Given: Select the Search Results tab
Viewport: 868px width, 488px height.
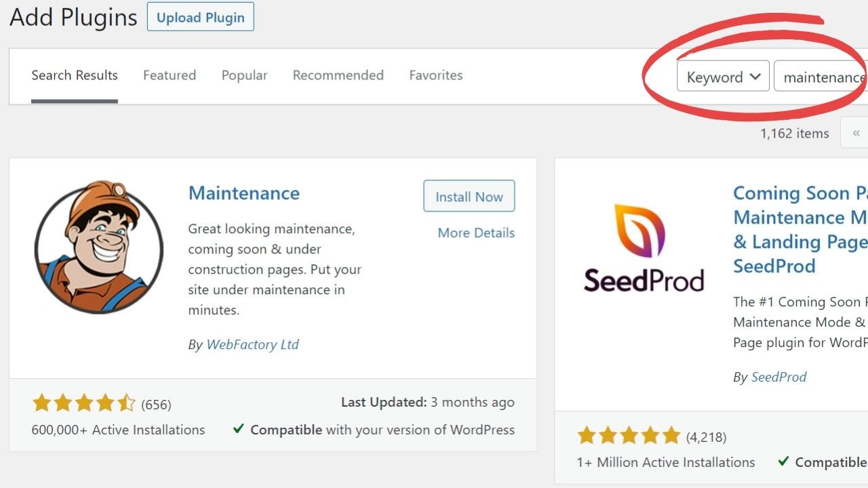Looking at the screenshot, I should tap(75, 75).
